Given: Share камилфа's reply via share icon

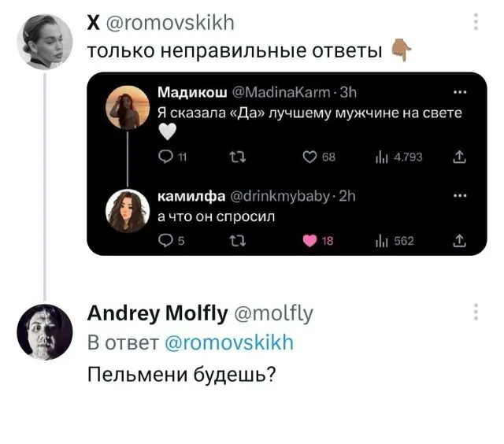Looking at the screenshot, I should coord(458,241).
